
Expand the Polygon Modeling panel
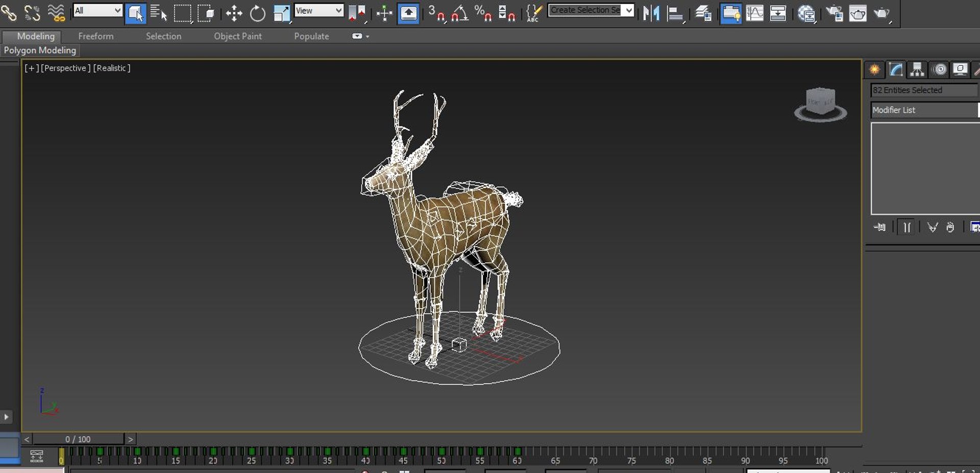(40, 50)
